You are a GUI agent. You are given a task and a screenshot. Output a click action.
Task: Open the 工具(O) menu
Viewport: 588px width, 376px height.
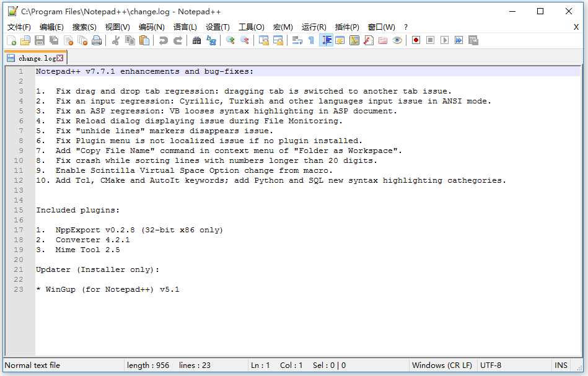(x=252, y=27)
